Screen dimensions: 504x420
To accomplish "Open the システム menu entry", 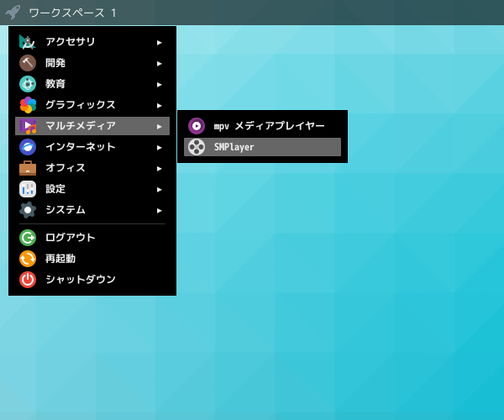I will 92,210.
